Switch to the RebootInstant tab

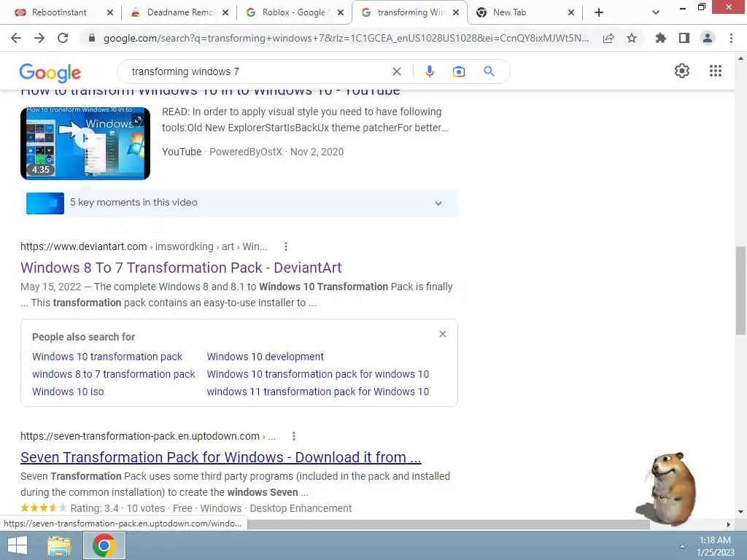tap(59, 12)
